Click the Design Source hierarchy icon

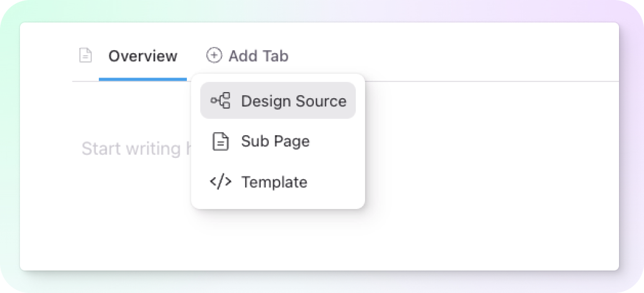click(221, 100)
